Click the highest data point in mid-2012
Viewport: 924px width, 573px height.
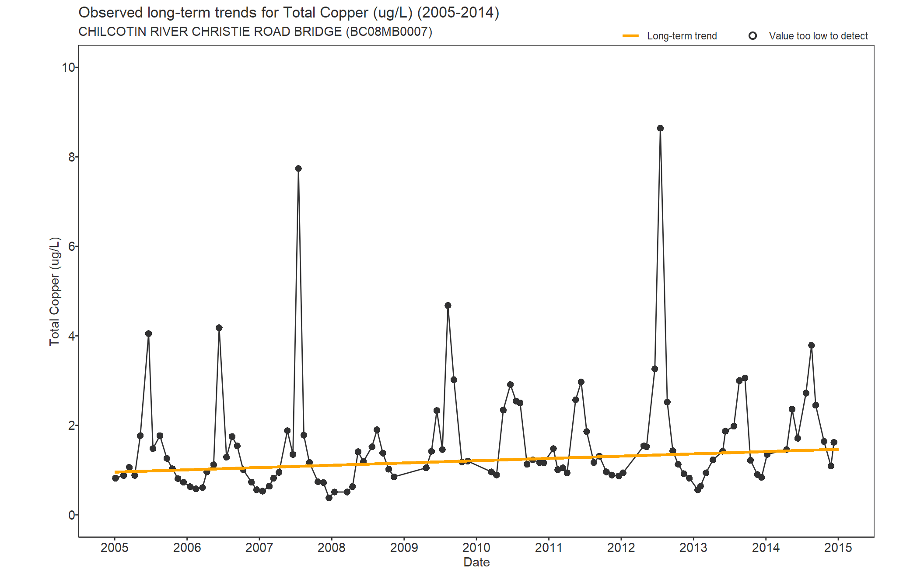pyautogui.click(x=660, y=128)
